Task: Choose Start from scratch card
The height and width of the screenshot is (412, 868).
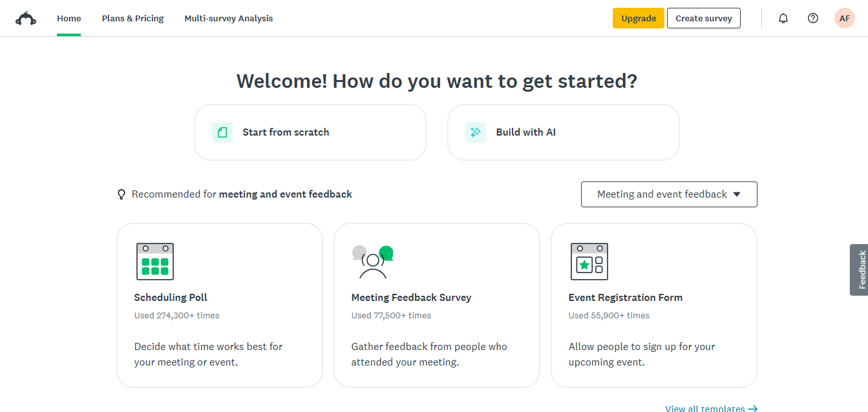Action: pyautogui.click(x=310, y=132)
